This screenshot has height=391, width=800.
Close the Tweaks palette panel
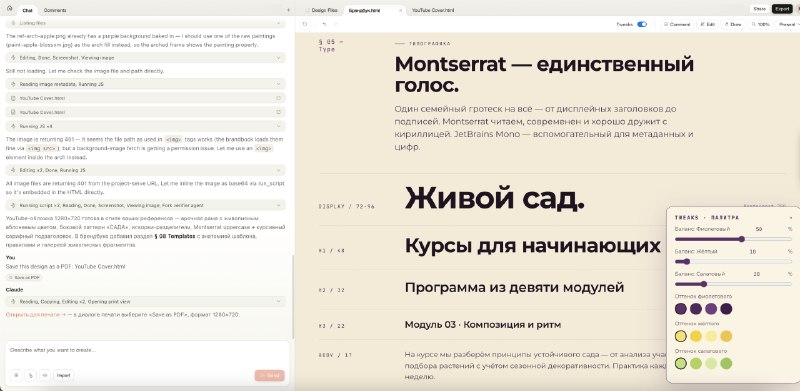click(x=791, y=217)
